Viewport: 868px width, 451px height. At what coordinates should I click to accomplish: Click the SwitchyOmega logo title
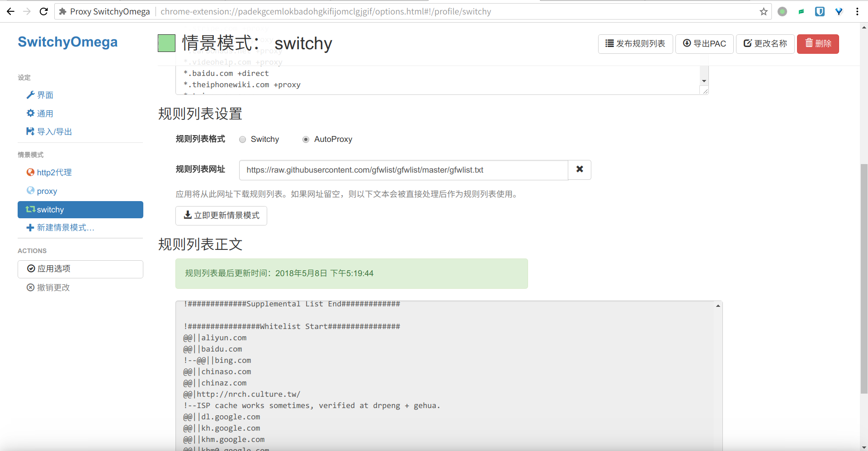[x=68, y=42]
